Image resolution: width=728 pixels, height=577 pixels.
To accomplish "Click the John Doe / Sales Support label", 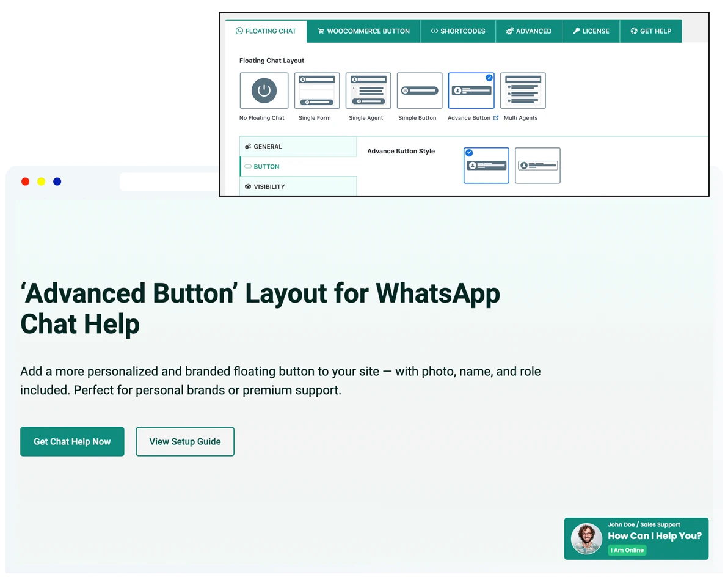I will (644, 524).
